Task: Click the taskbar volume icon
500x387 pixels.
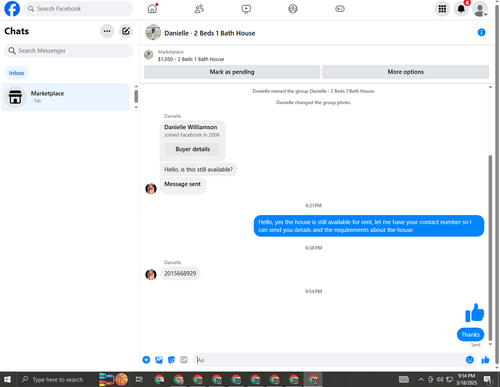Action: tap(440, 379)
